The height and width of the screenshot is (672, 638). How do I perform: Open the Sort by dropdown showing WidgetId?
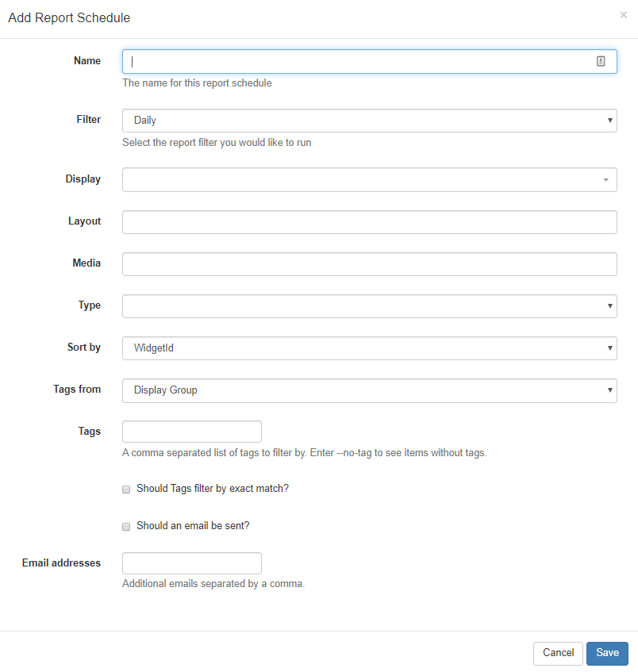369,348
